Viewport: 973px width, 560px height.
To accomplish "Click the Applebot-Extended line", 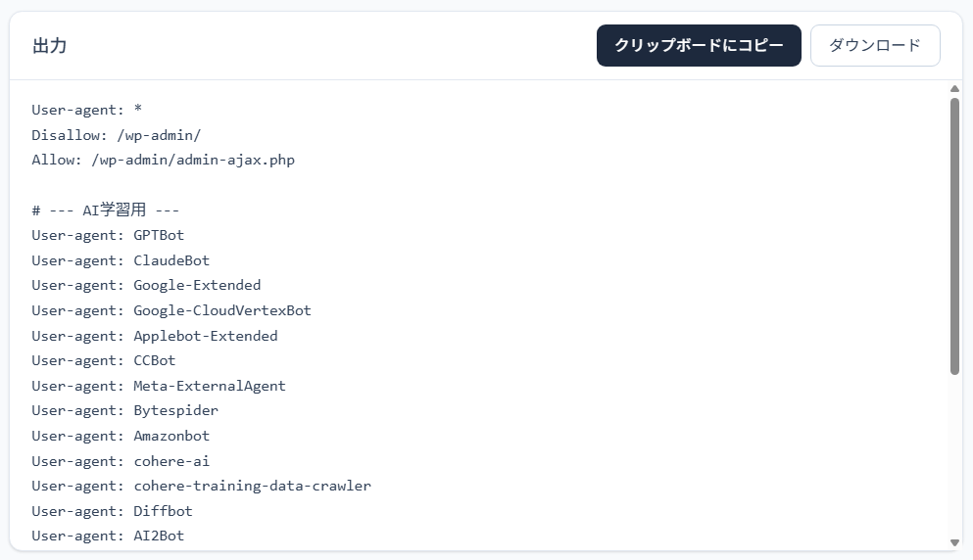I will click(155, 336).
